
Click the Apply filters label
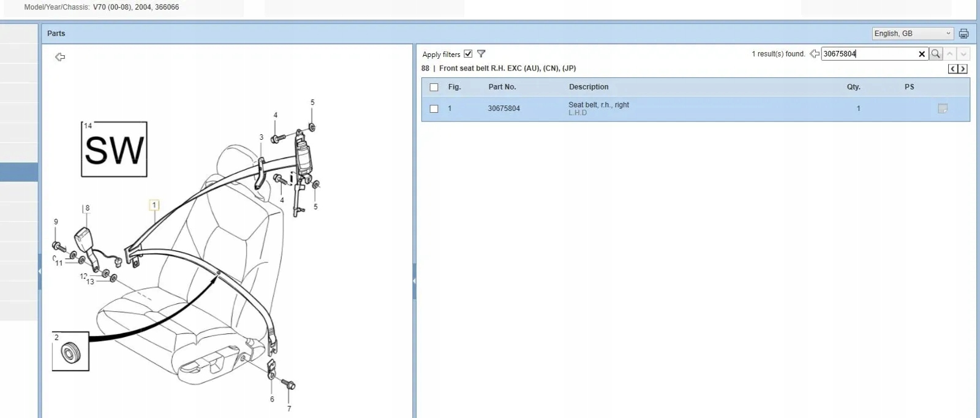coord(441,55)
